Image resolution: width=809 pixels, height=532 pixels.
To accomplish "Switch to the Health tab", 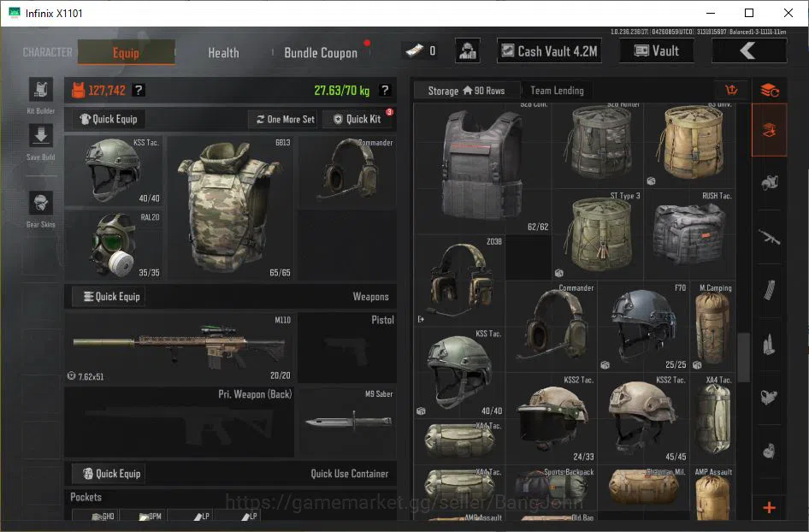I will (x=223, y=53).
